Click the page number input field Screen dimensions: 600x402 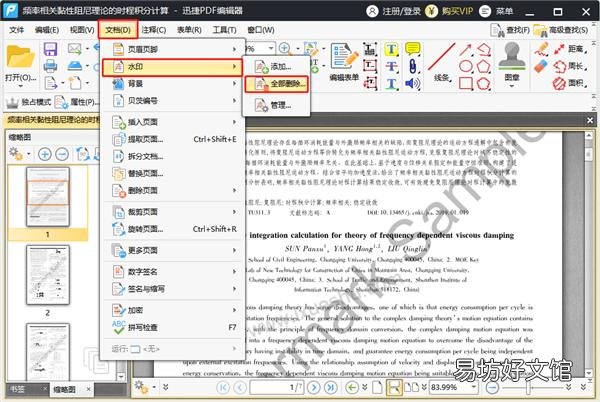277,387
